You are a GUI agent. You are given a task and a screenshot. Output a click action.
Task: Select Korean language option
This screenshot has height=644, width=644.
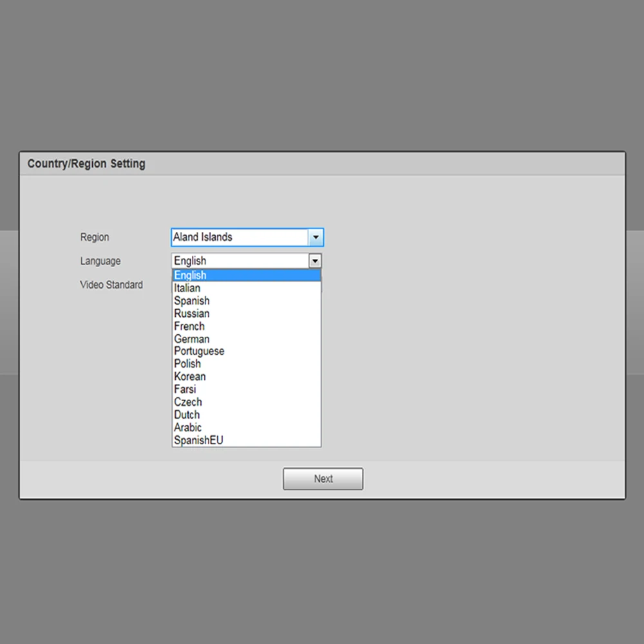click(247, 376)
